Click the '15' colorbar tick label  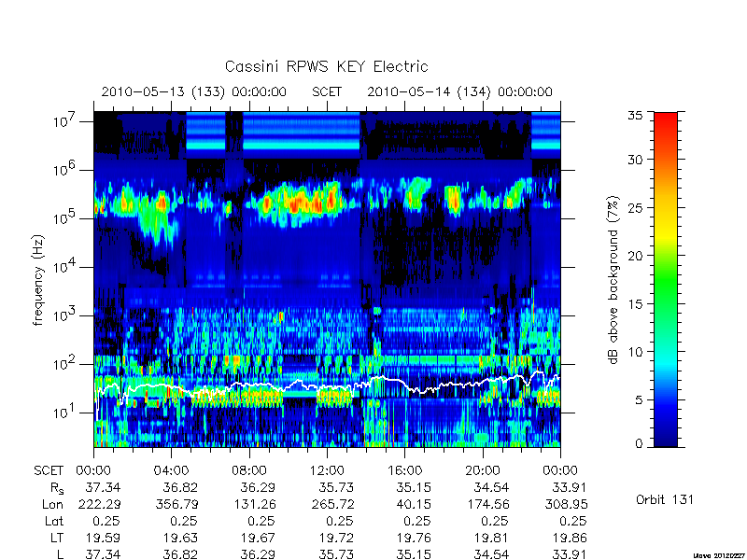coord(634,304)
